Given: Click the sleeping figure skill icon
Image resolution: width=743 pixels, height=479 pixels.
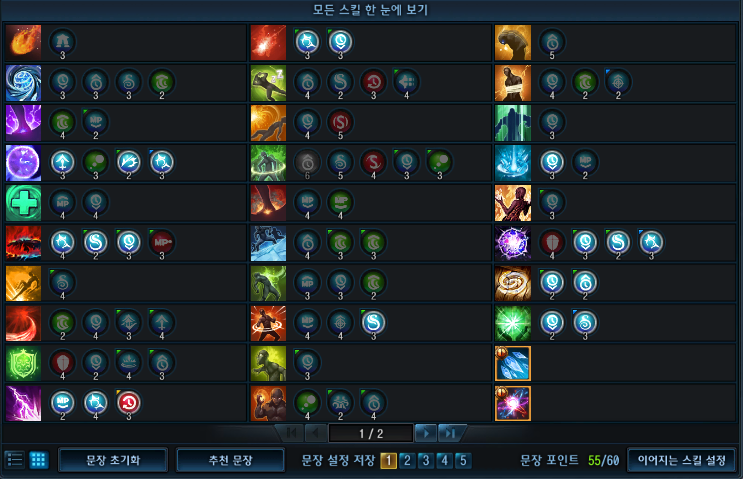Looking at the screenshot, I should (268, 83).
